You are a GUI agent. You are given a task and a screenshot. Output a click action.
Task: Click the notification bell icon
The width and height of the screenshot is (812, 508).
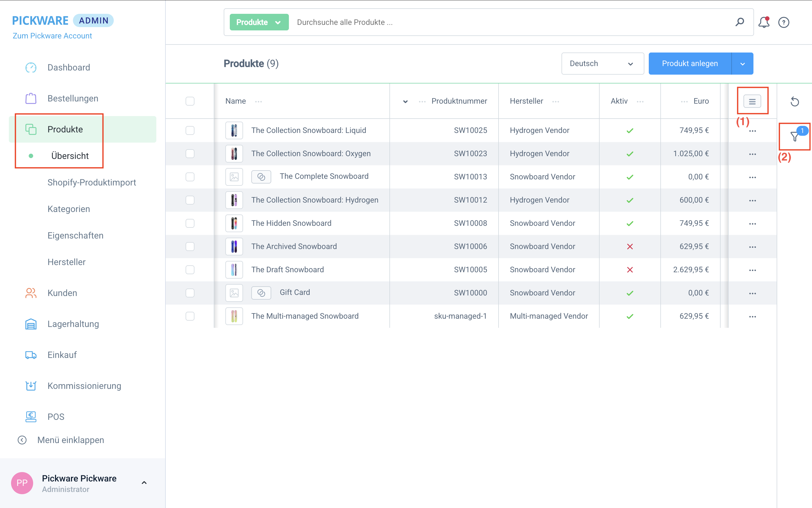763,22
